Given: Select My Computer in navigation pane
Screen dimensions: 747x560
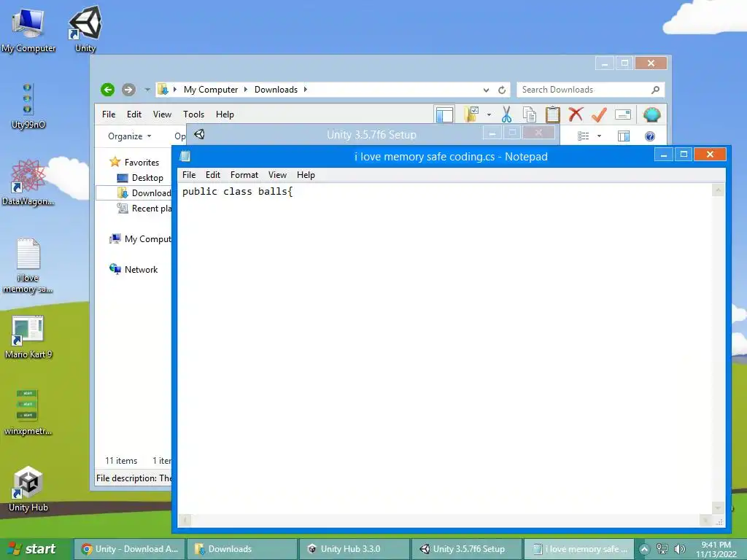Looking at the screenshot, I should 140,239.
